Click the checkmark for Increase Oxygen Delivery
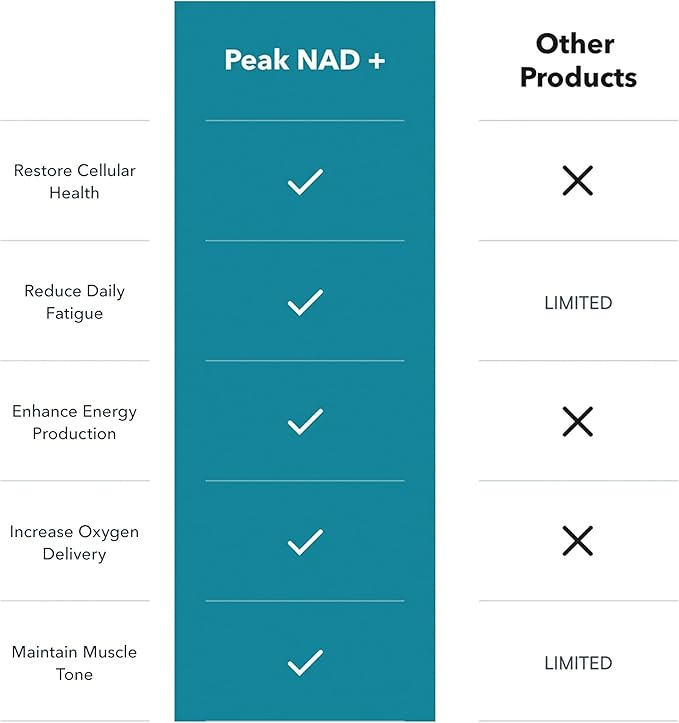 [305, 542]
